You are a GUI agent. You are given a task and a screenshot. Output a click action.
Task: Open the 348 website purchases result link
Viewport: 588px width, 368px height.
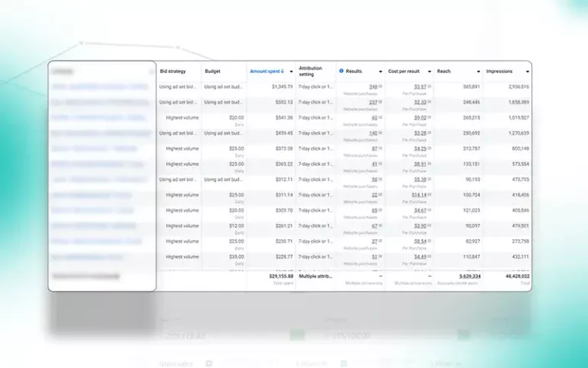click(x=374, y=87)
